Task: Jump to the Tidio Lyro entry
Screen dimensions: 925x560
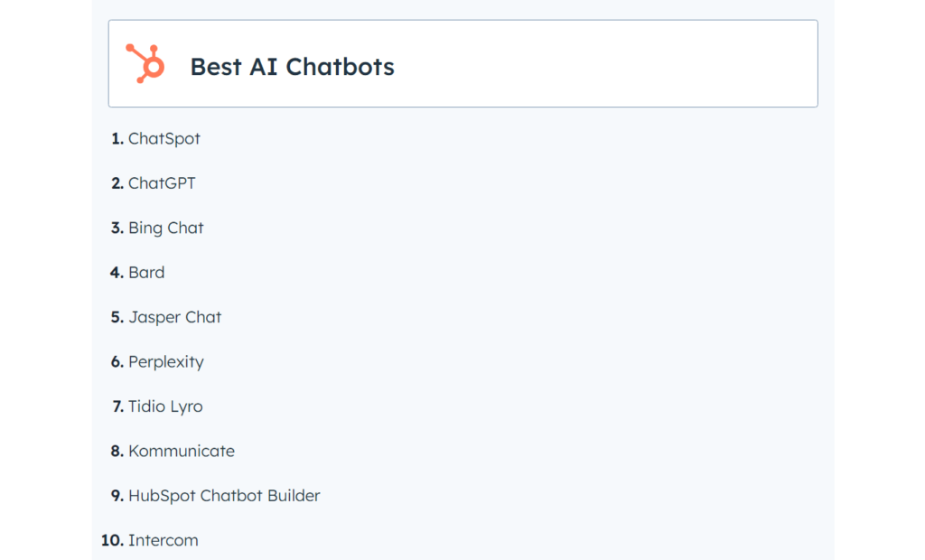Action: tap(165, 406)
